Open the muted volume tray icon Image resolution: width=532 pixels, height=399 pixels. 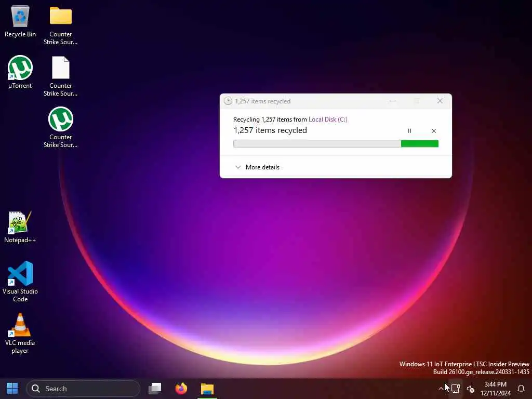(x=471, y=389)
